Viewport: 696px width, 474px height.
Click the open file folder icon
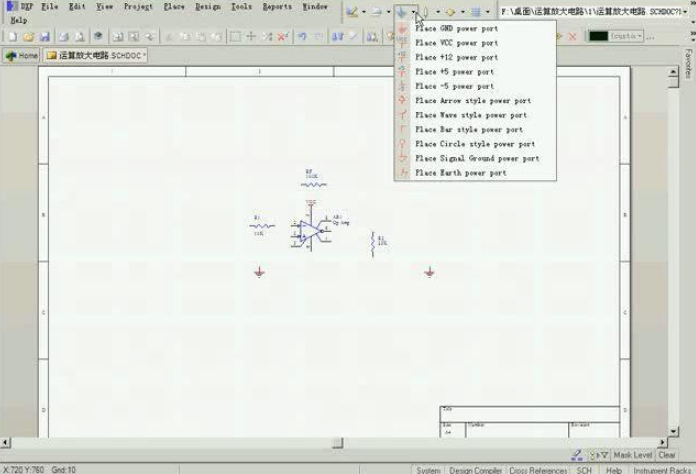point(28,36)
